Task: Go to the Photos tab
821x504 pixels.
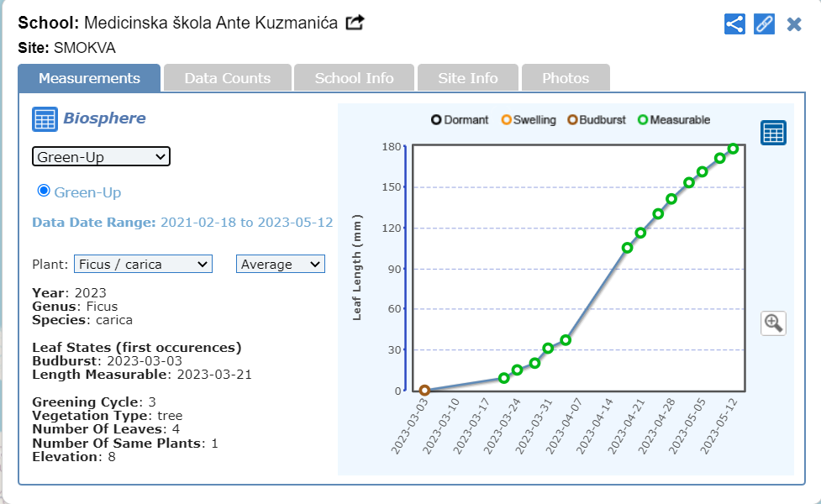Action: pyautogui.click(x=566, y=78)
